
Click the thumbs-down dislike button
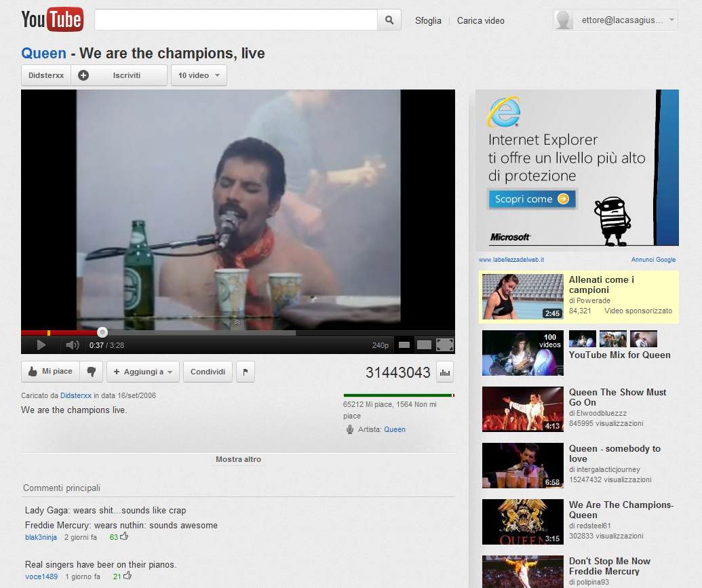pyautogui.click(x=92, y=372)
